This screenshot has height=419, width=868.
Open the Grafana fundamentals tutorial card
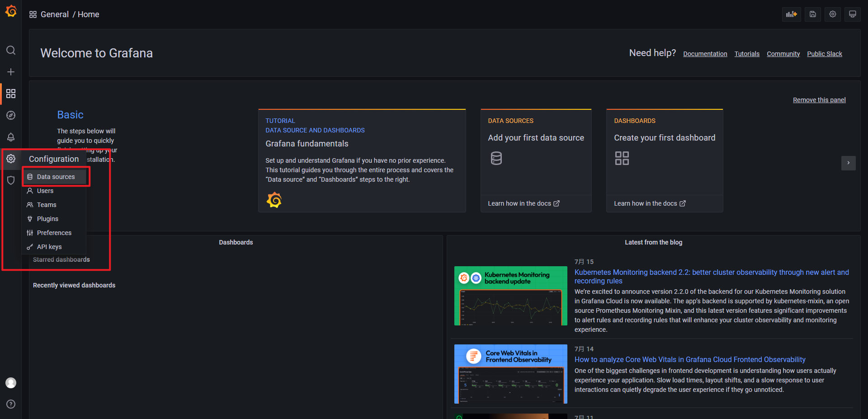pyautogui.click(x=362, y=160)
